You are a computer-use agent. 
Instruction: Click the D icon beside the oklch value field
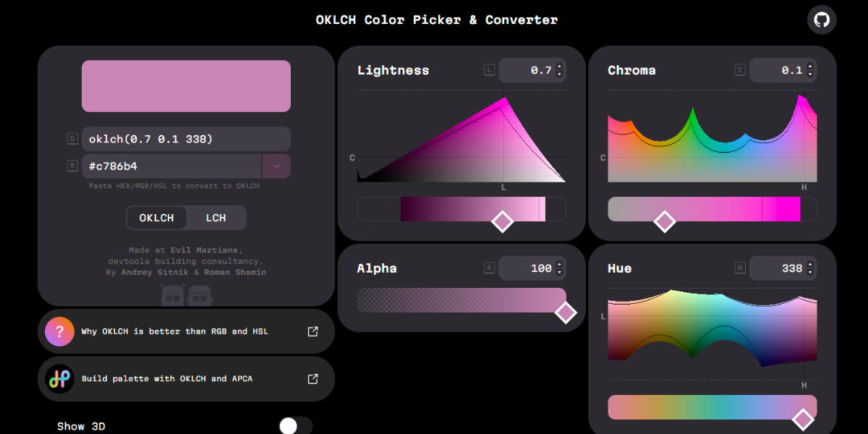point(72,139)
